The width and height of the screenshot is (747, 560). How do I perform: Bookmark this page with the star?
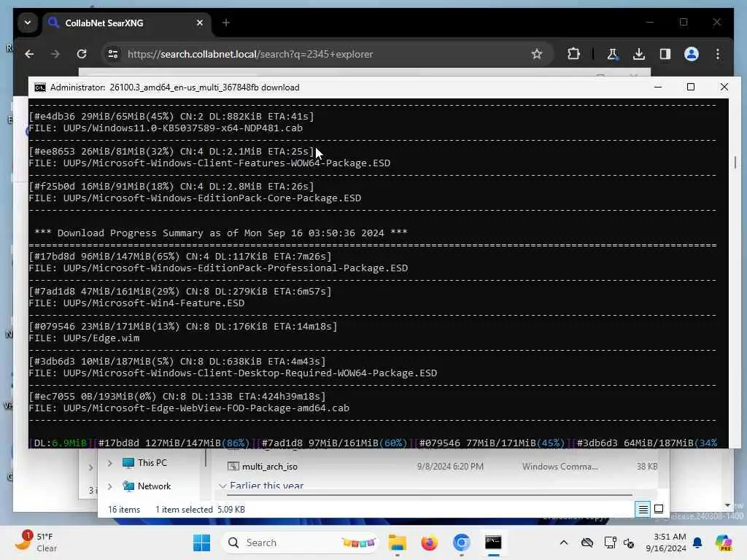point(537,54)
